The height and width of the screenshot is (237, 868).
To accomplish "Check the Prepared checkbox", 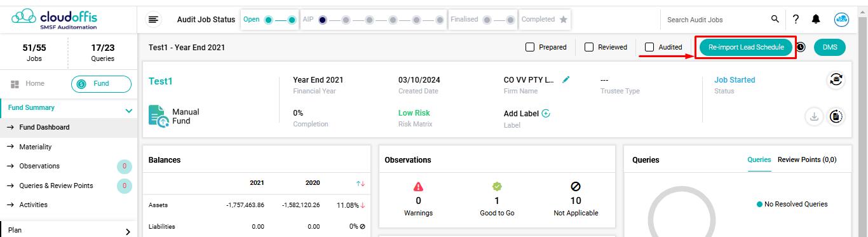I will (530, 47).
